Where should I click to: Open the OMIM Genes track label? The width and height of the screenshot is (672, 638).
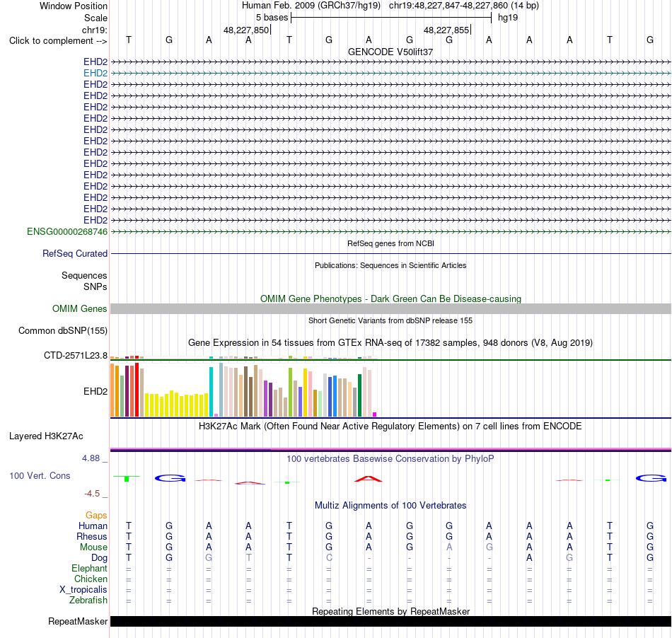pyautogui.click(x=79, y=309)
